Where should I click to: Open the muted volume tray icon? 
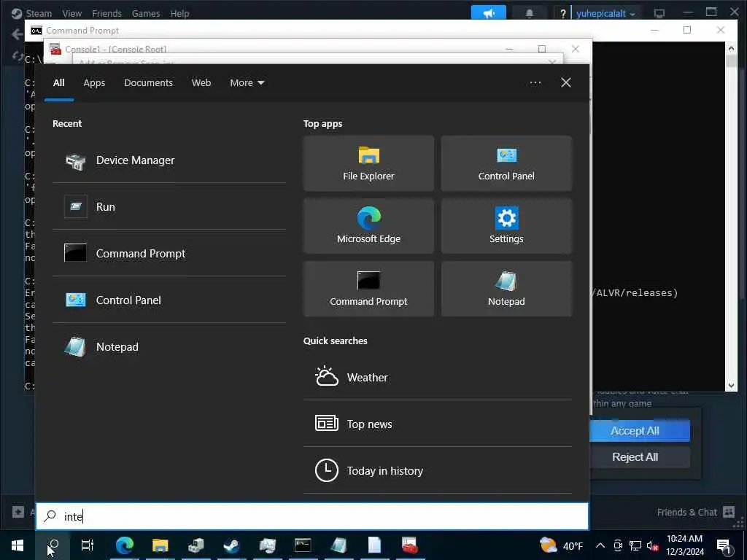pos(652,545)
